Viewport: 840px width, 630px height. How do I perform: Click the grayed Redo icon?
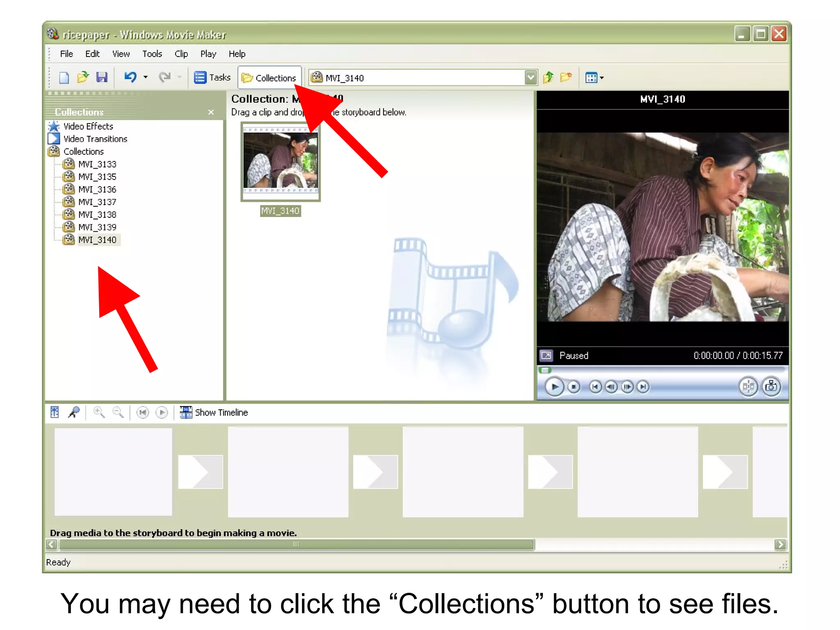(164, 77)
